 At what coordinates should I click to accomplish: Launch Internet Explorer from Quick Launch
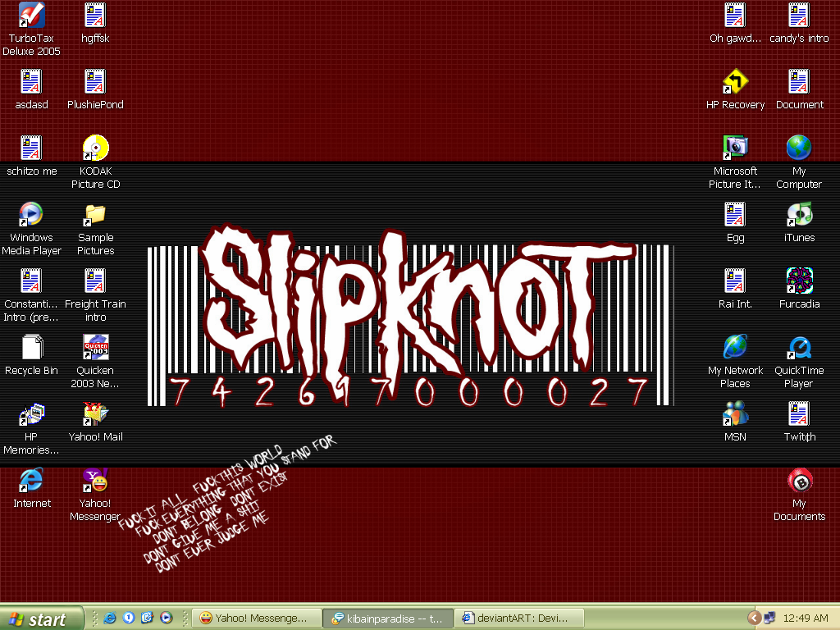(110, 619)
